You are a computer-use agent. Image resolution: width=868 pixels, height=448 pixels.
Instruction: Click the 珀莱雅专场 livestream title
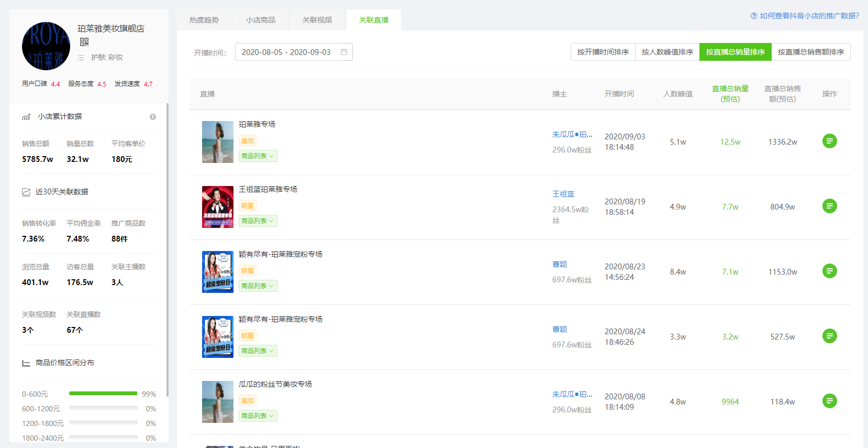[257, 124]
